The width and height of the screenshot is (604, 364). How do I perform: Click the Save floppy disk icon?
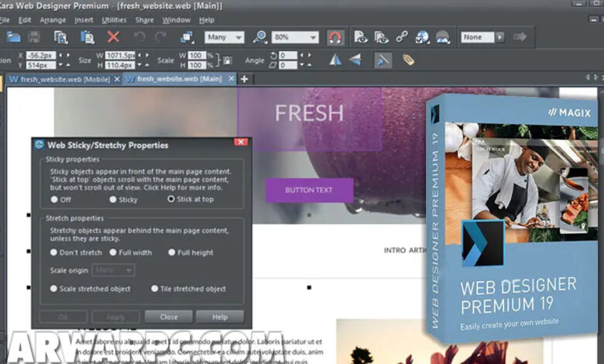34,37
